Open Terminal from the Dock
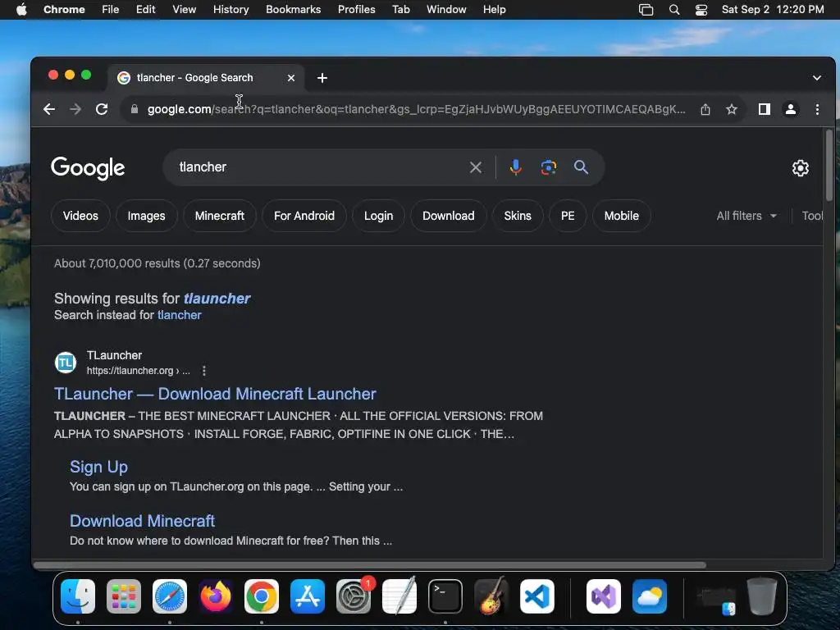Screen dimensions: 840x630 [x=445, y=596]
